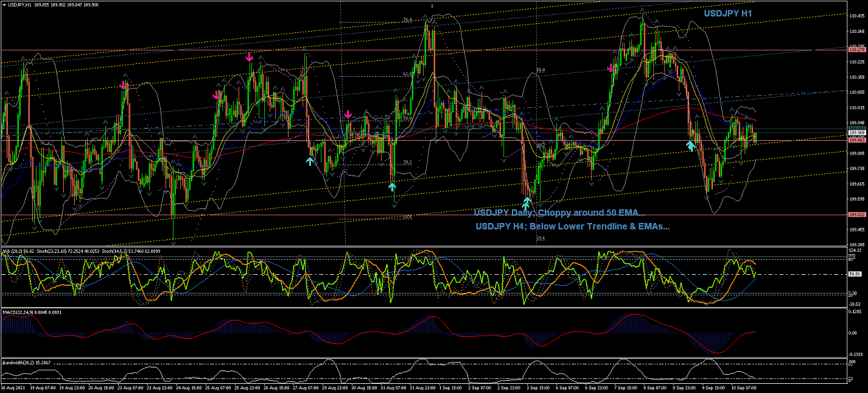868x393 pixels.
Task: Click the 109.863 red price level tag
Action: coord(857,140)
